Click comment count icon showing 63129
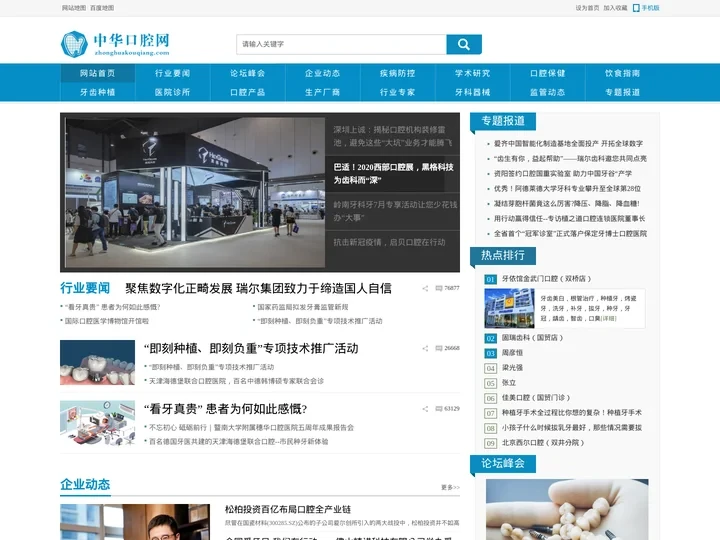Viewport: 720px width, 540px height. pyautogui.click(x=439, y=409)
